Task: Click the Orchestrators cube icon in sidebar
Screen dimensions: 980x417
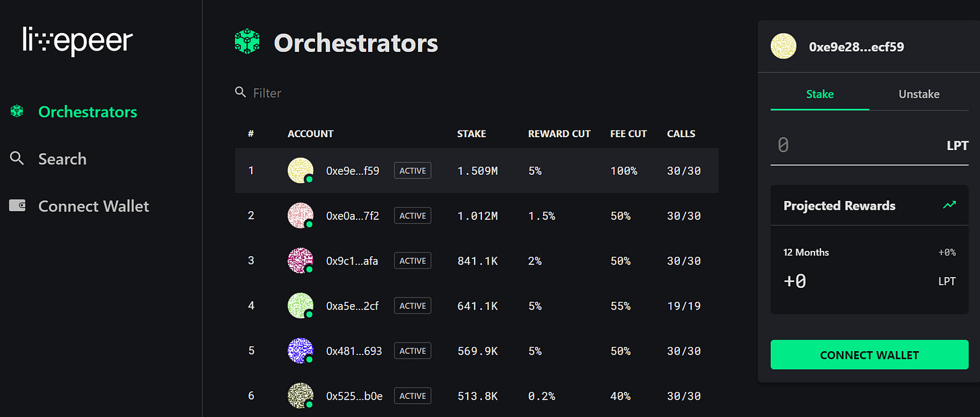Action: (x=17, y=112)
